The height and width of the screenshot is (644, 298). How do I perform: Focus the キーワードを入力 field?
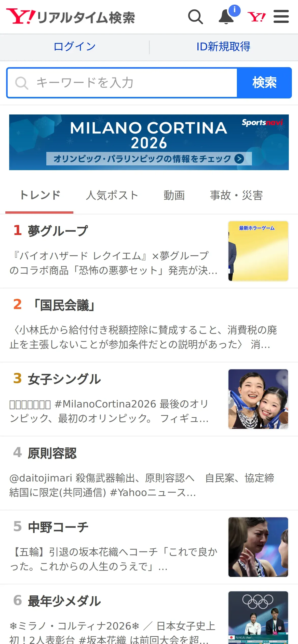122,83
